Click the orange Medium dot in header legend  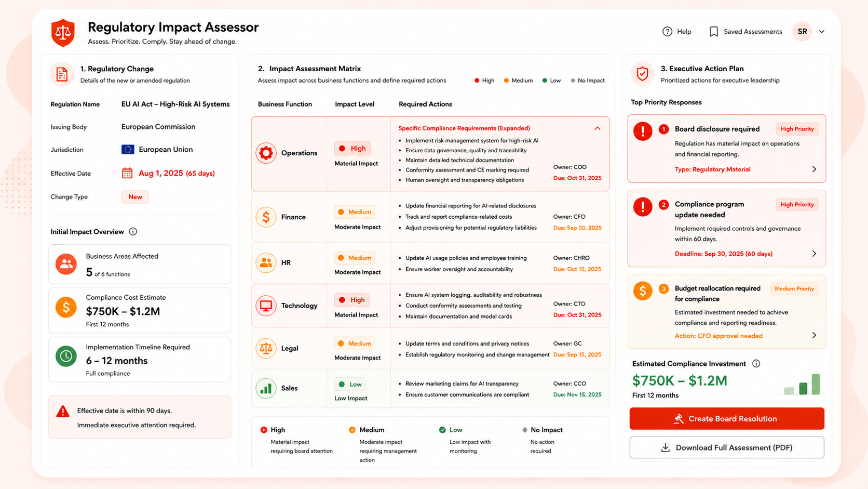[x=506, y=81]
